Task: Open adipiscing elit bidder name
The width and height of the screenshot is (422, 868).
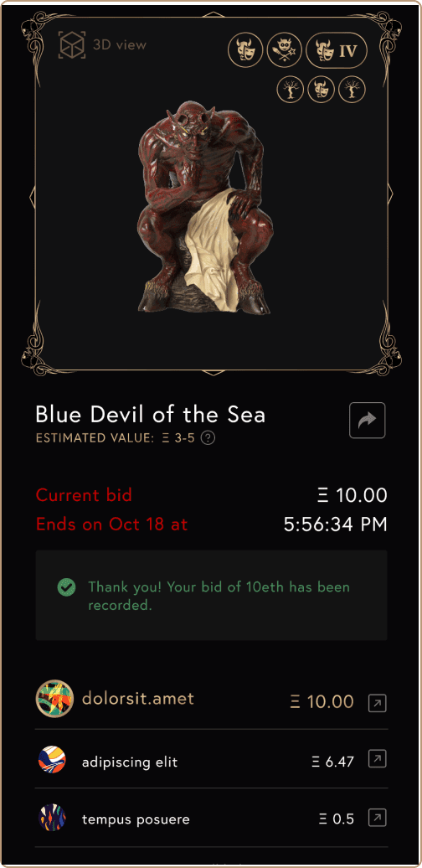Action: tap(130, 762)
